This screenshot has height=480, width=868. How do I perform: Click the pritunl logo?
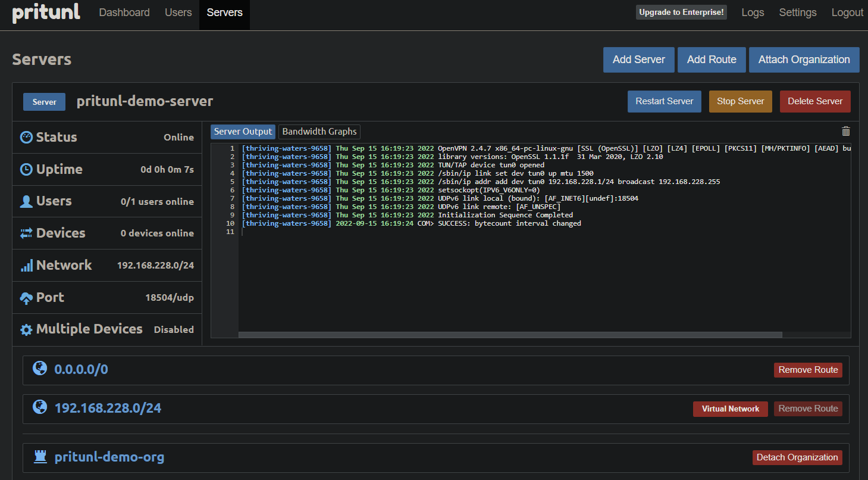pyautogui.click(x=46, y=13)
